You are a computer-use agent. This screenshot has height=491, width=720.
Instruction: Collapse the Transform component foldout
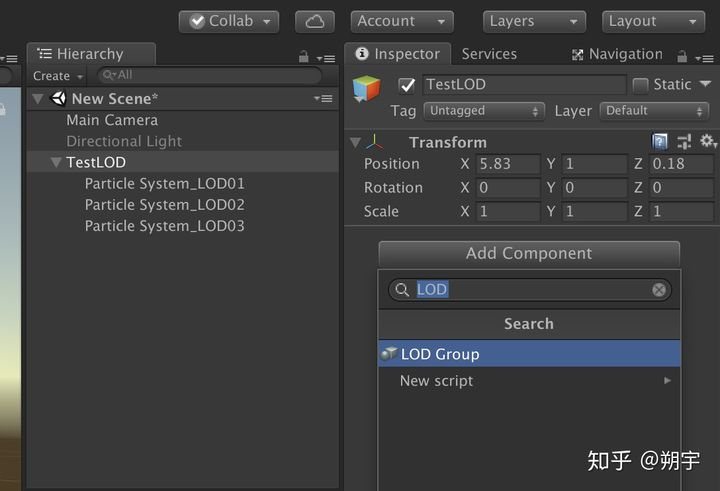click(x=355, y=142)
